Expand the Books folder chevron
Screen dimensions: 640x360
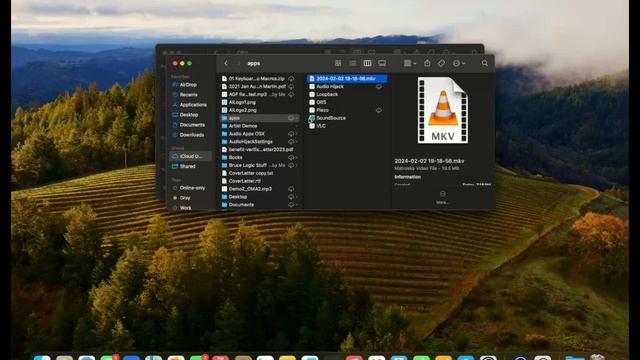pos(297,157)
